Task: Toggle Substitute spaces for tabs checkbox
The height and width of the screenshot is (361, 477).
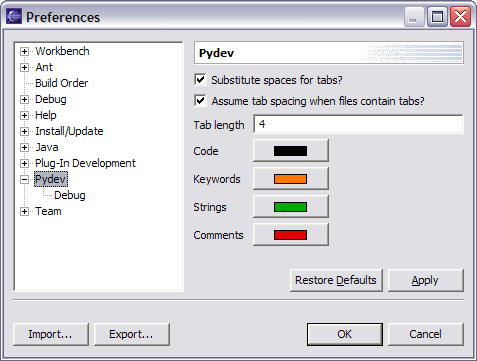Action: click(x=200, y=80)
